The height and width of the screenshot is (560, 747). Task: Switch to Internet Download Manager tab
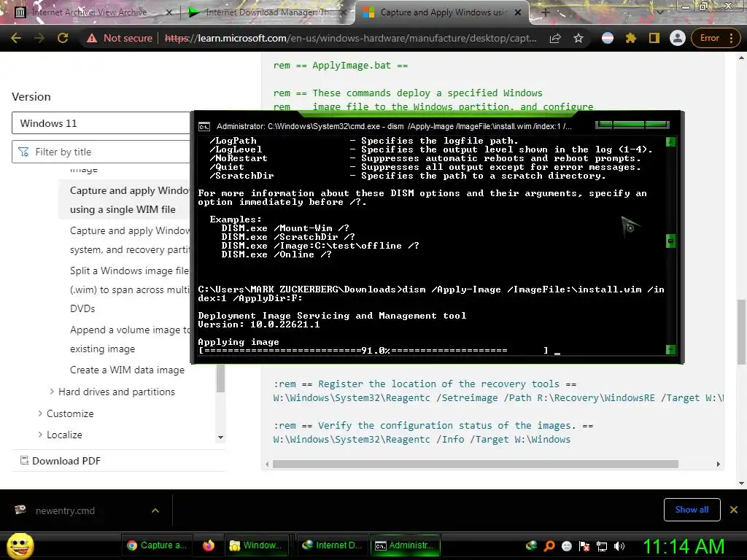pyautogui.click(x=267, y=12)
